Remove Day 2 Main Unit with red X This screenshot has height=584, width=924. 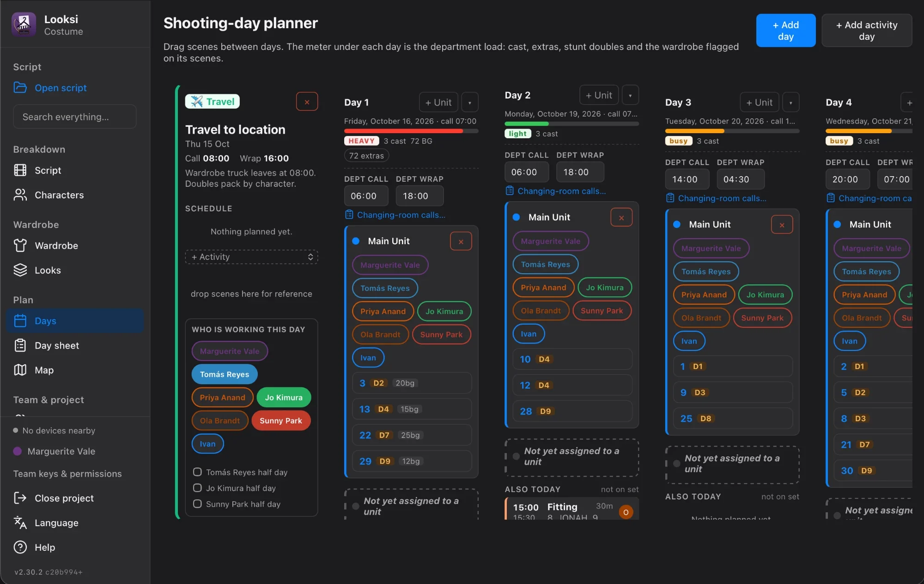tap(621, 217)
